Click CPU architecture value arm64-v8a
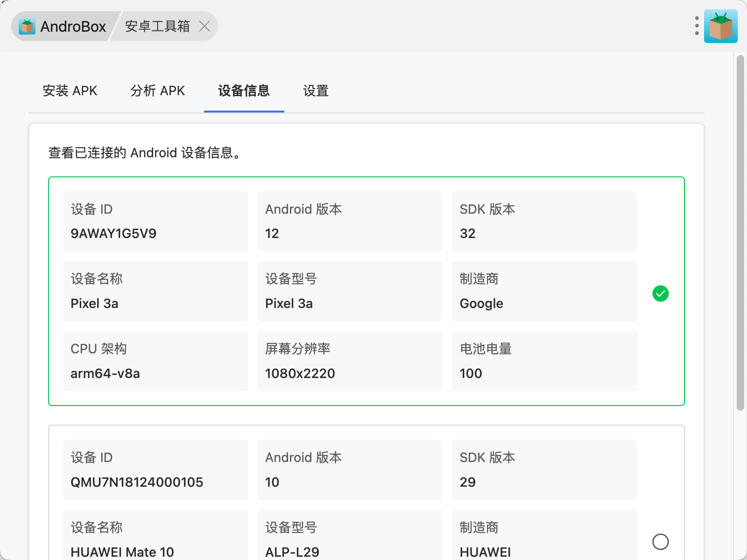Image resolution: width=747 pixels, height=560 pixels. pyautogui.click(x=105, y=373)
